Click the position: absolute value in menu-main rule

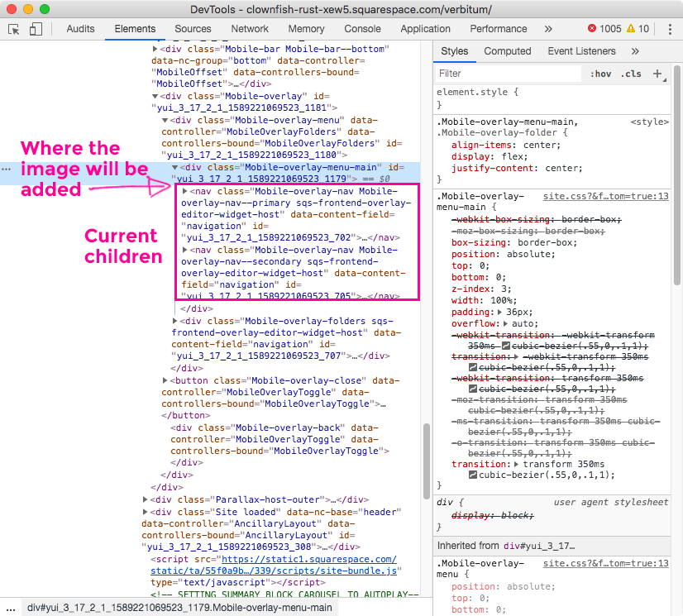click(x=531, y=255)
